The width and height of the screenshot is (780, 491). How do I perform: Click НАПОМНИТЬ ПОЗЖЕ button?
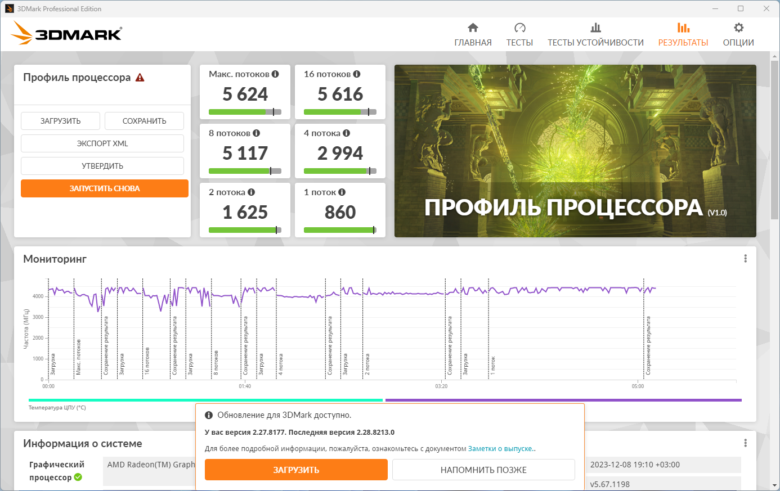click(483, 470)
